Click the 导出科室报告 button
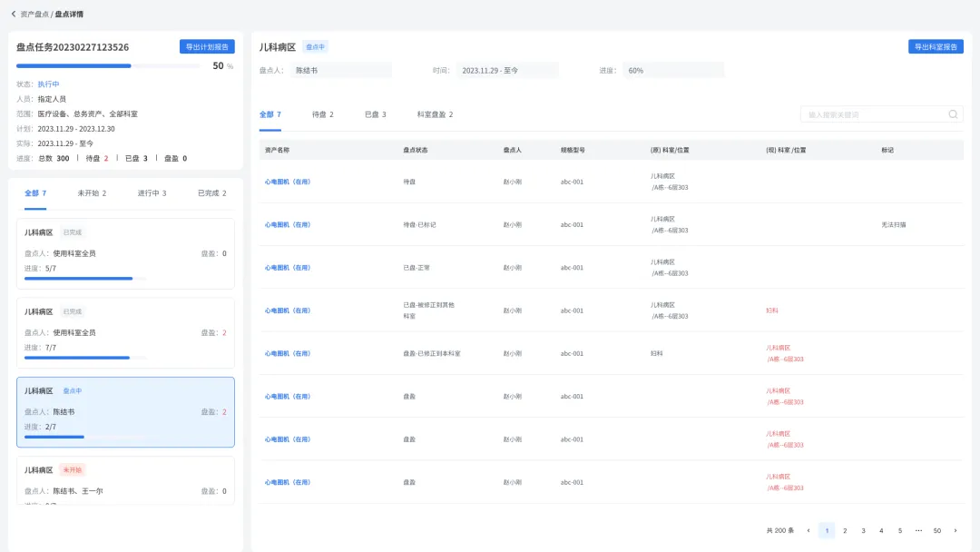 (x=936, y=47)
